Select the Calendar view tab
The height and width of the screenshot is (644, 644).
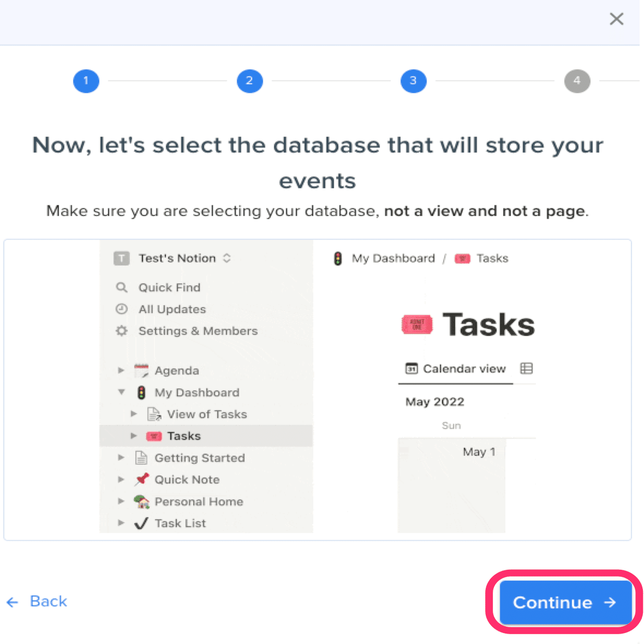tap(456, 369)
